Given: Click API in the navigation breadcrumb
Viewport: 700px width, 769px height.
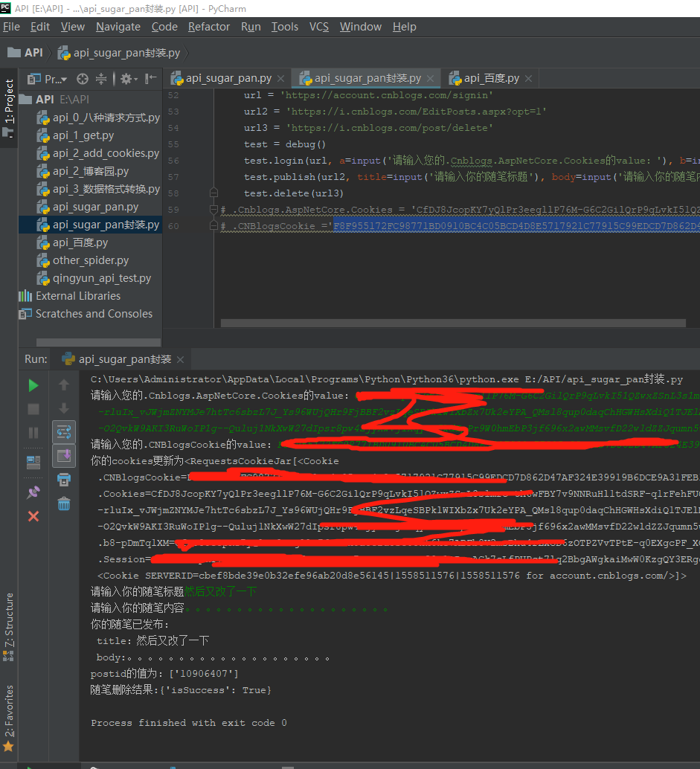Looking at the screenshot, I should [x=33, y=53].
